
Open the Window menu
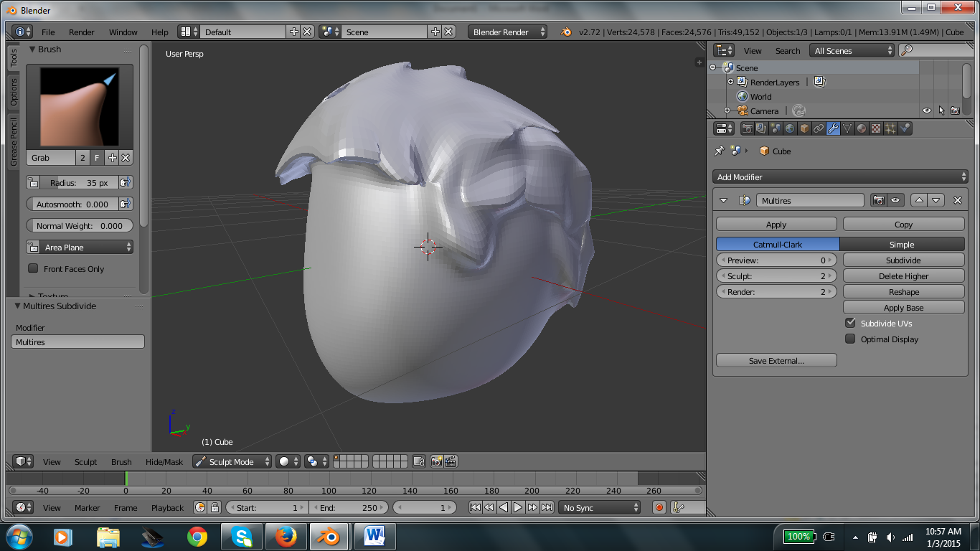click(123, 32)
